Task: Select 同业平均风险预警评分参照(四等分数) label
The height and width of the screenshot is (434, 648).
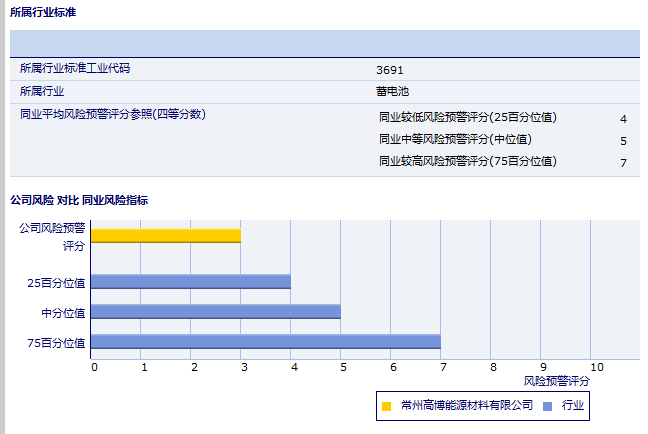Action: pyautogui.click(x=113, y=114)
